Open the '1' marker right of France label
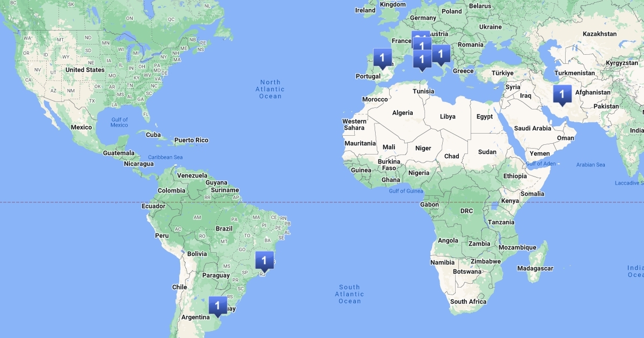The image size is (644, 338). [421, 45]
